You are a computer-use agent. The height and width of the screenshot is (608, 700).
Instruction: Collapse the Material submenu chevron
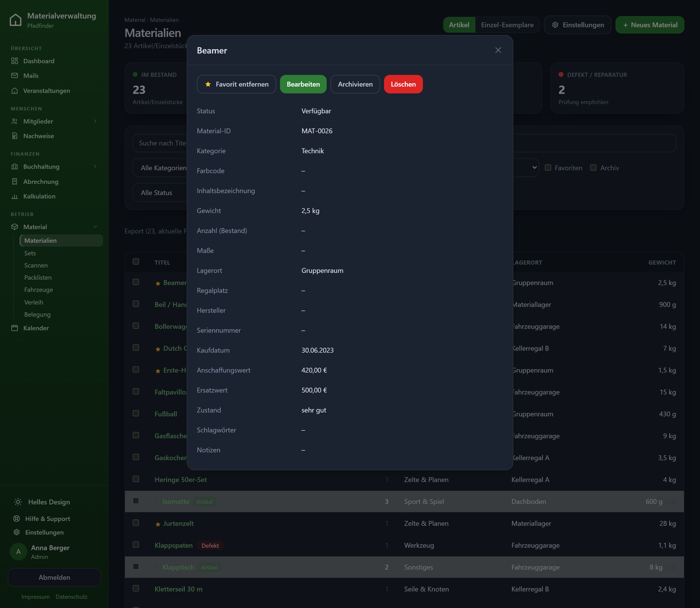click(x=95, y=227)
